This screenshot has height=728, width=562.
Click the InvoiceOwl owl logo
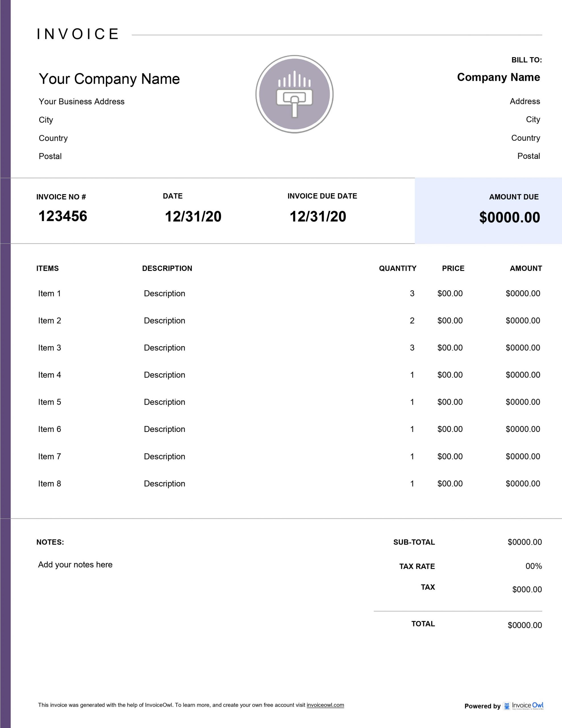point(506,706)
